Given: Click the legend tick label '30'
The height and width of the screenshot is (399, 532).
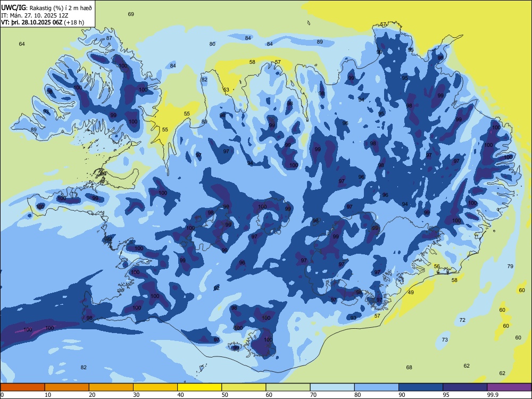Looking at the screenshot, I should point(136,395).
